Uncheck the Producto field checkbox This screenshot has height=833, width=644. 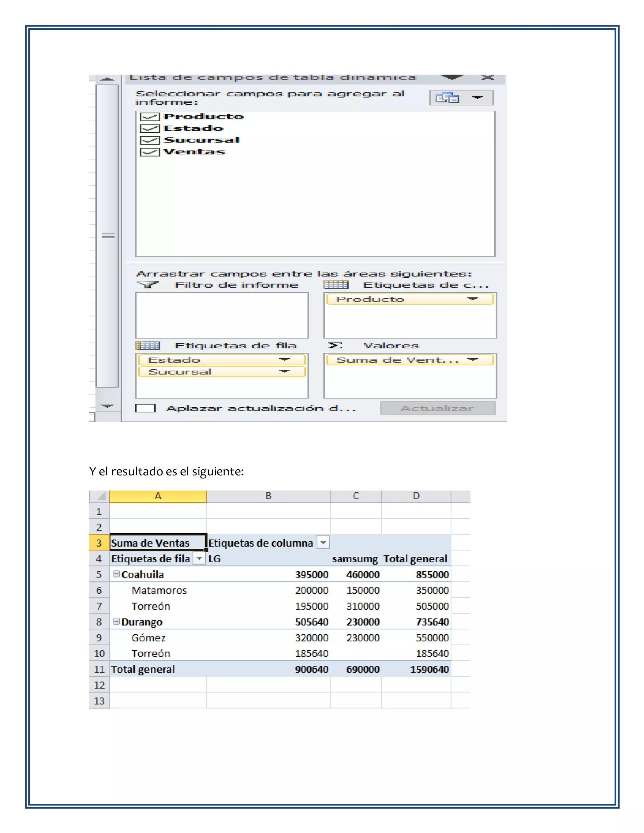click(150, 117)
